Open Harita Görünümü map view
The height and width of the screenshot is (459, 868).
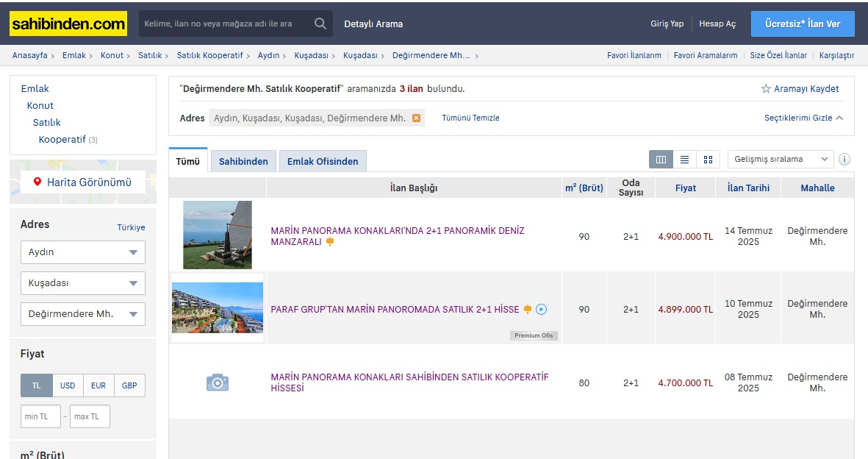(82, 182)
